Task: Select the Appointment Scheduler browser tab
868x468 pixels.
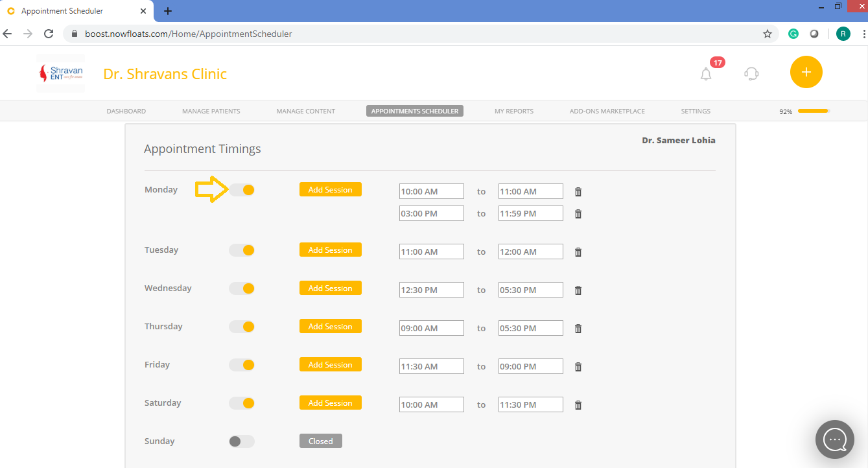Action: coord(76,11)
